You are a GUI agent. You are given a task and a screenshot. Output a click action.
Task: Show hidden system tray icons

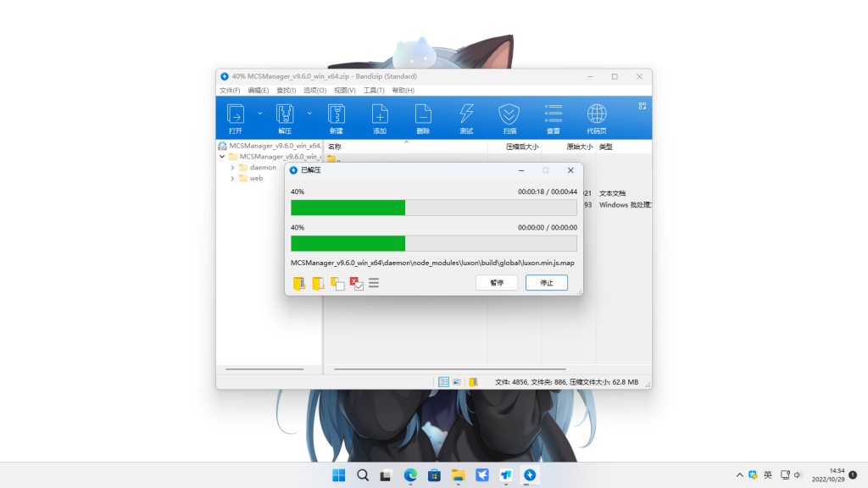(739, 475)
